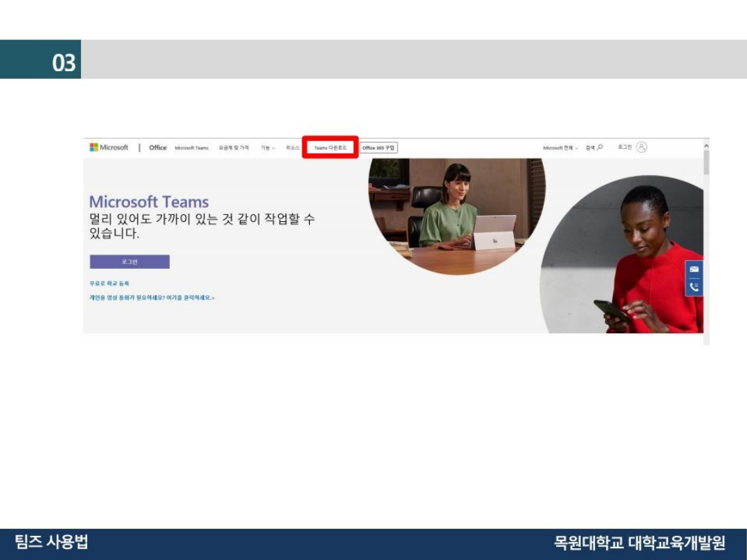747x560 pixels.
Task: Click the 검색 magnifier icon
Action: 600,147
